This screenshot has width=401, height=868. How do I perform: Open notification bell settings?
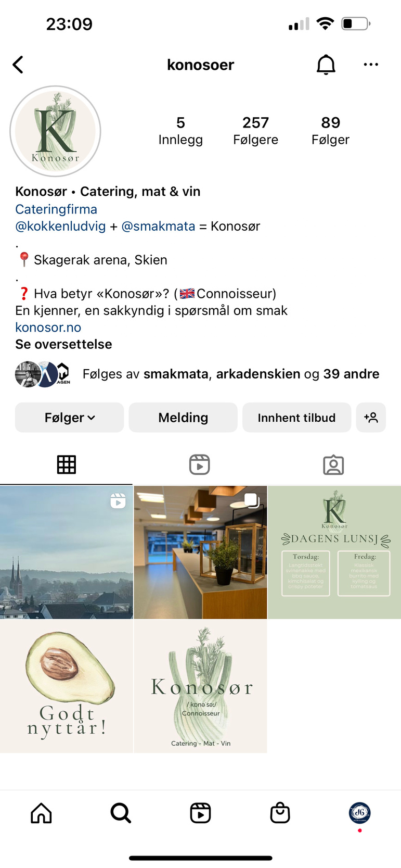326,65
